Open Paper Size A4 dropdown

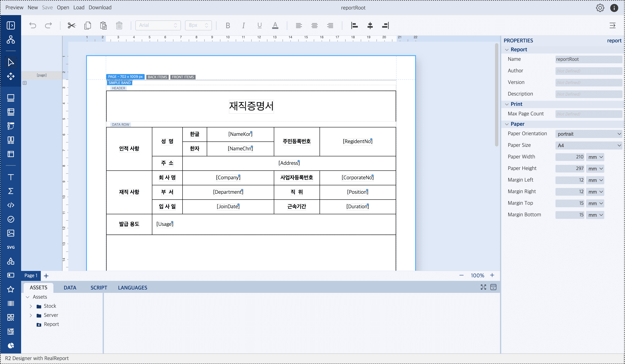[x=589, y=145]
